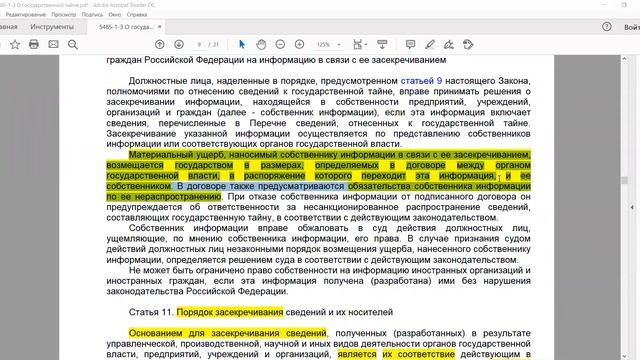The height and width of the screenshot is (360, 640).
Task: Add the document to starred bookmarks
Action: [x=15, y=44]
